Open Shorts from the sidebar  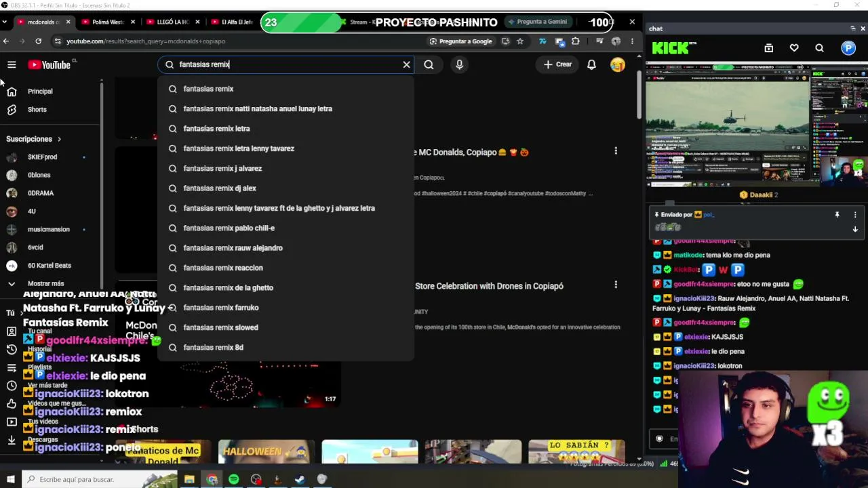[x=37, y=110]
